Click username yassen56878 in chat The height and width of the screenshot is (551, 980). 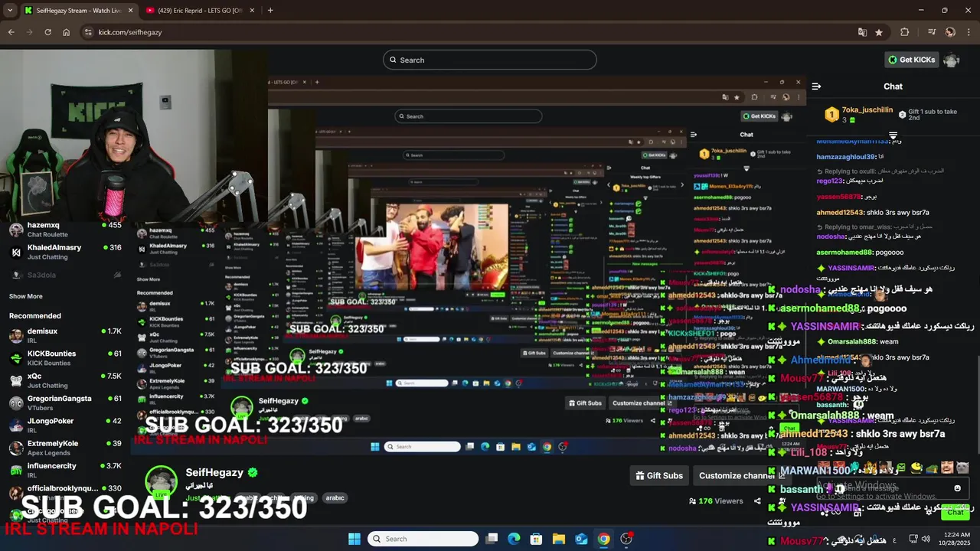[x=838, y=197]
